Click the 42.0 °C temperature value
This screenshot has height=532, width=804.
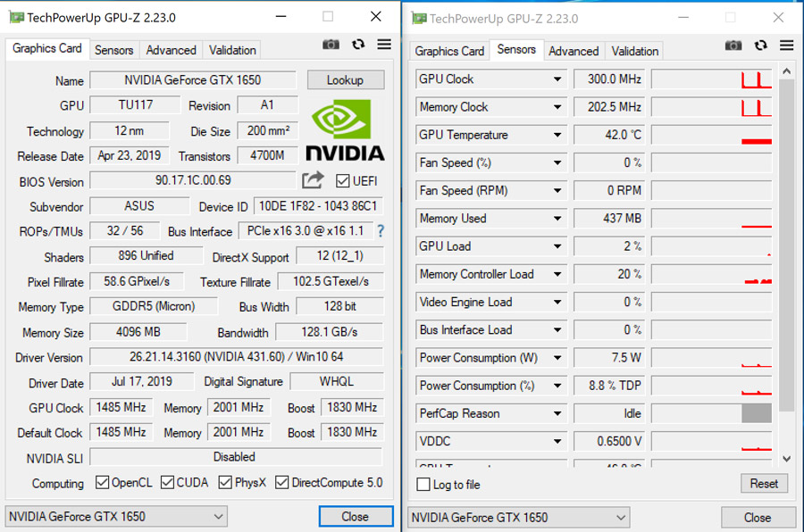[609, 136]
